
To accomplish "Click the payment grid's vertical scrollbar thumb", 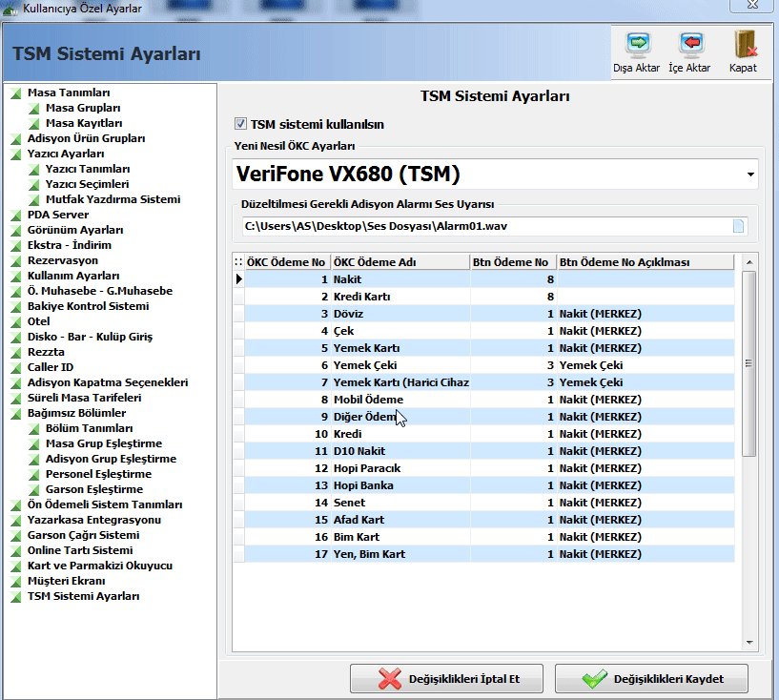I will pos(749,363).
